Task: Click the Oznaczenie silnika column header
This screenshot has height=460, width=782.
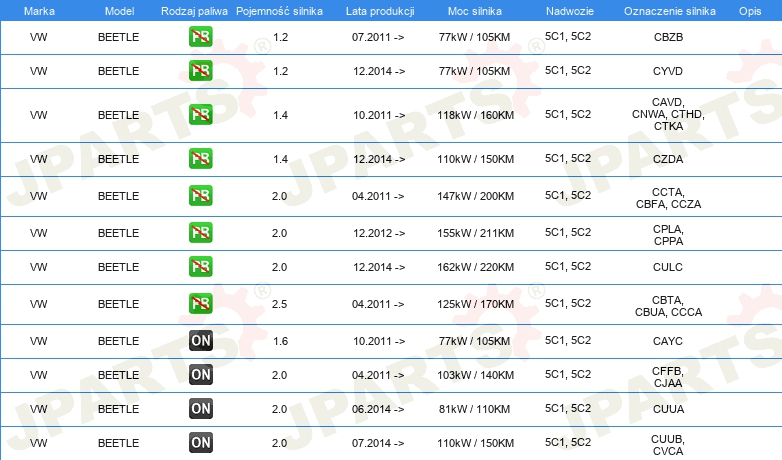Action: click(x=669, y=11)
